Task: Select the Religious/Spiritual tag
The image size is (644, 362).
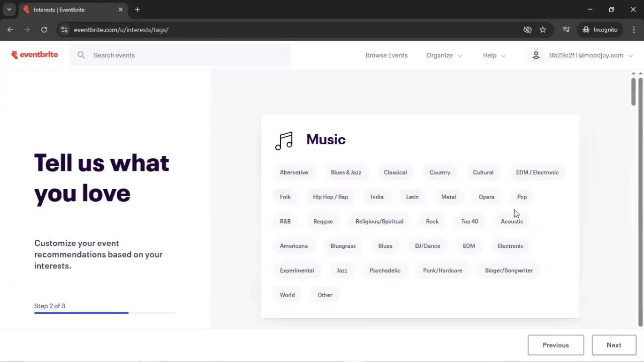Action: (x=379, y=221)
